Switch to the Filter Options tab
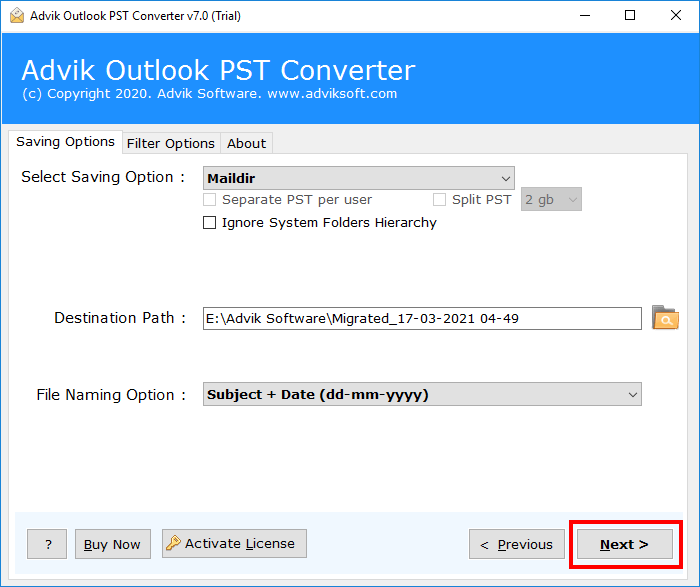Screen dimensions: 700x587 [x=171, y=143]
